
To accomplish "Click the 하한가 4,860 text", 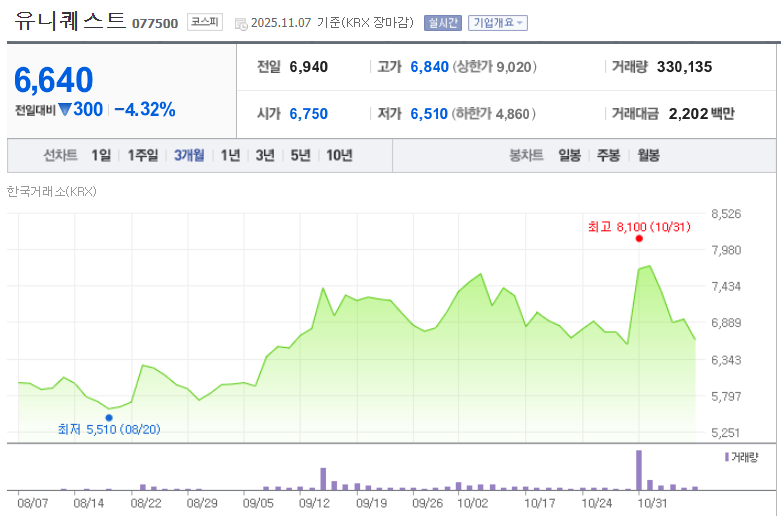I will (494, 114).
